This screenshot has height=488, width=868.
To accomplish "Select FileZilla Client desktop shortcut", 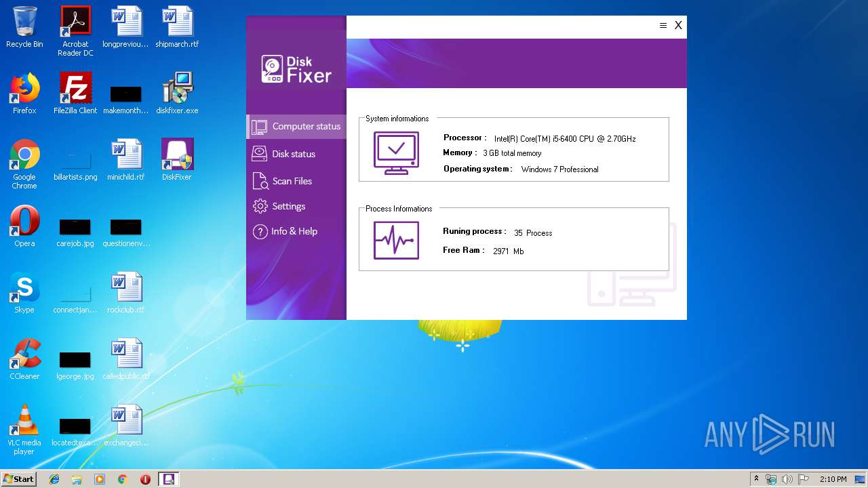I will point(75,94).
